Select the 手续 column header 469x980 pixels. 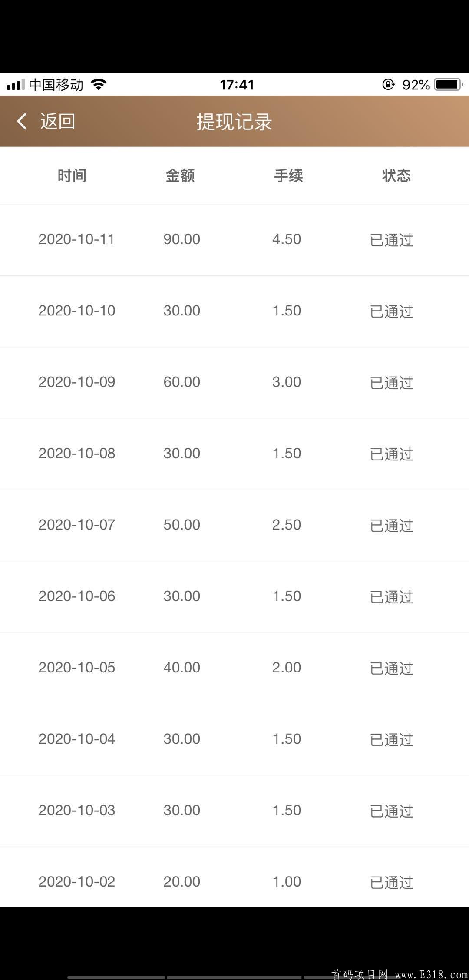(x=288, y=175)
